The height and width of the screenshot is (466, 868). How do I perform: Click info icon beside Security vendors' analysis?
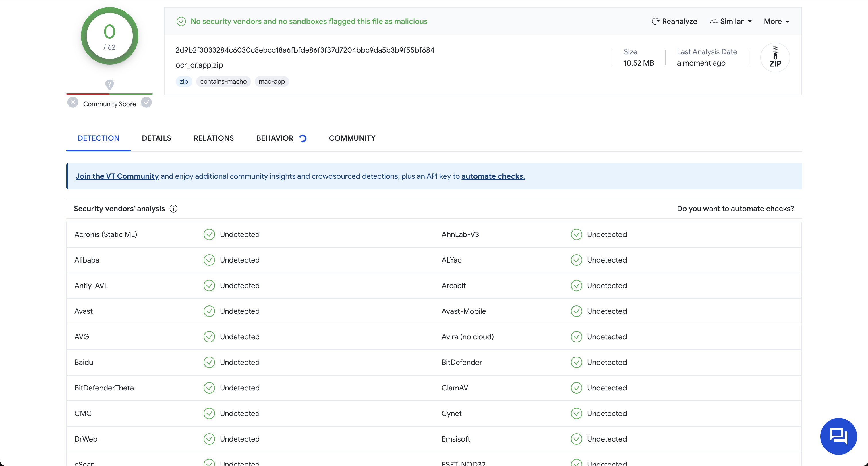click(173, 209)
